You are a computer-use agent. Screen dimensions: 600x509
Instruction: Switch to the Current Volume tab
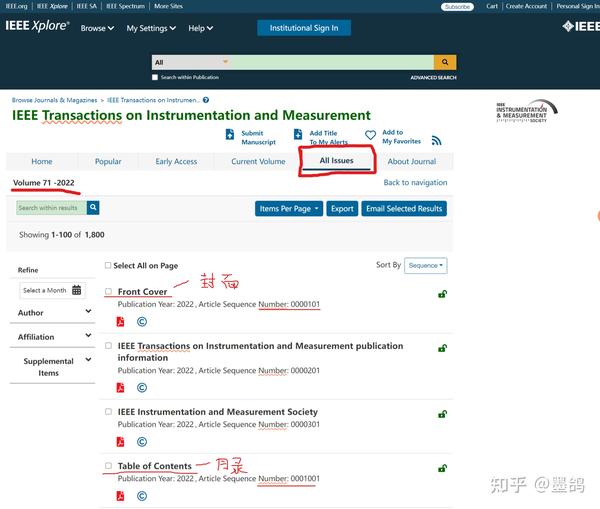pos(258,162)
